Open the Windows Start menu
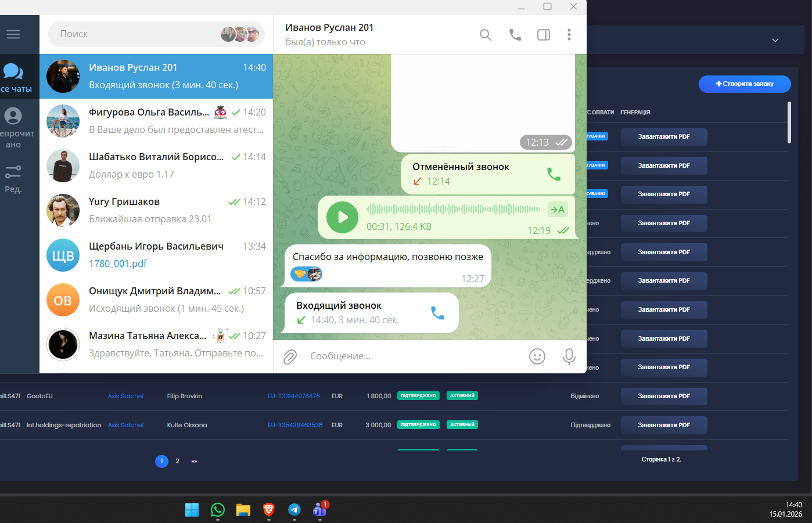 pos(192,510)
